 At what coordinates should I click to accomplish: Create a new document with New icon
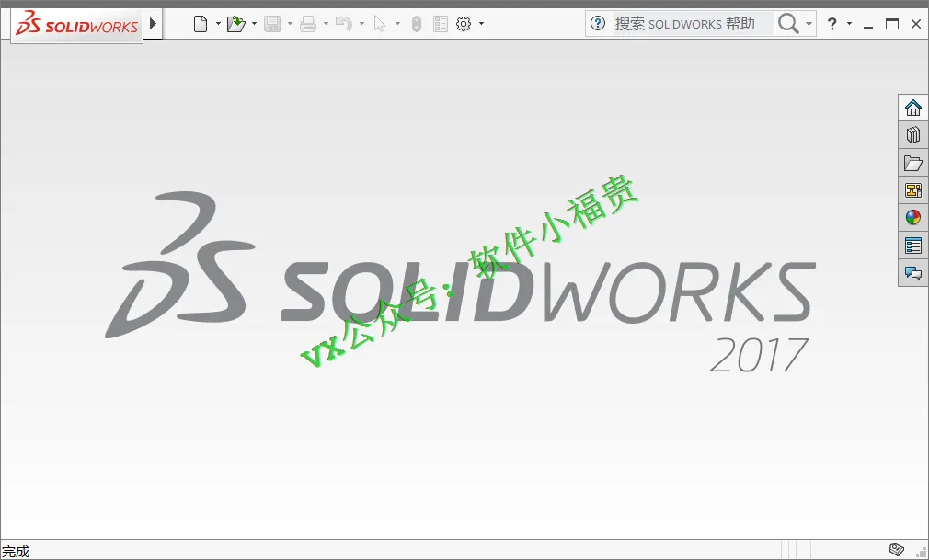coord(201,24)
